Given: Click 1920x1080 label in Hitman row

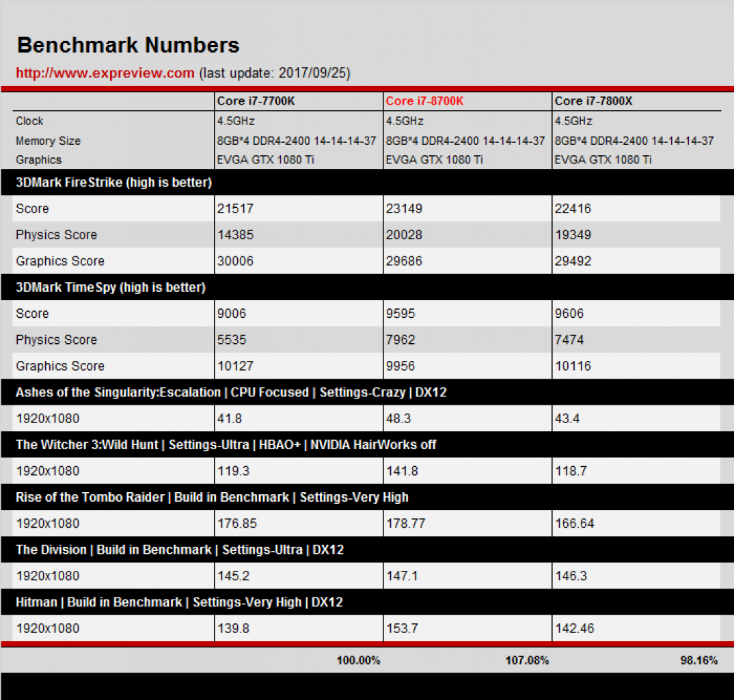Looking at the screenshot, I should pyautogui.click(x=48, y=628).
